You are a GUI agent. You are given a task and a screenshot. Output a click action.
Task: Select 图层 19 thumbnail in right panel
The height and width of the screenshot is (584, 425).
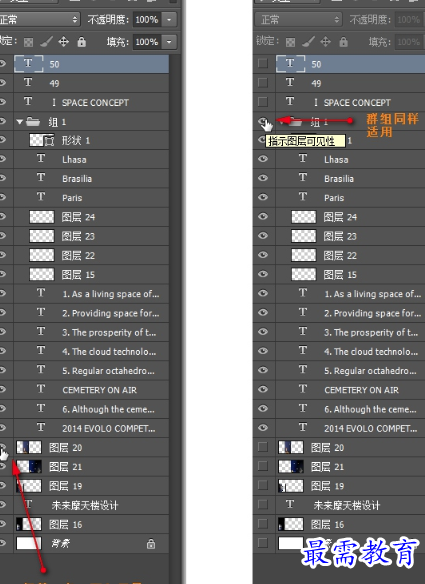click(x=291, y=486)
